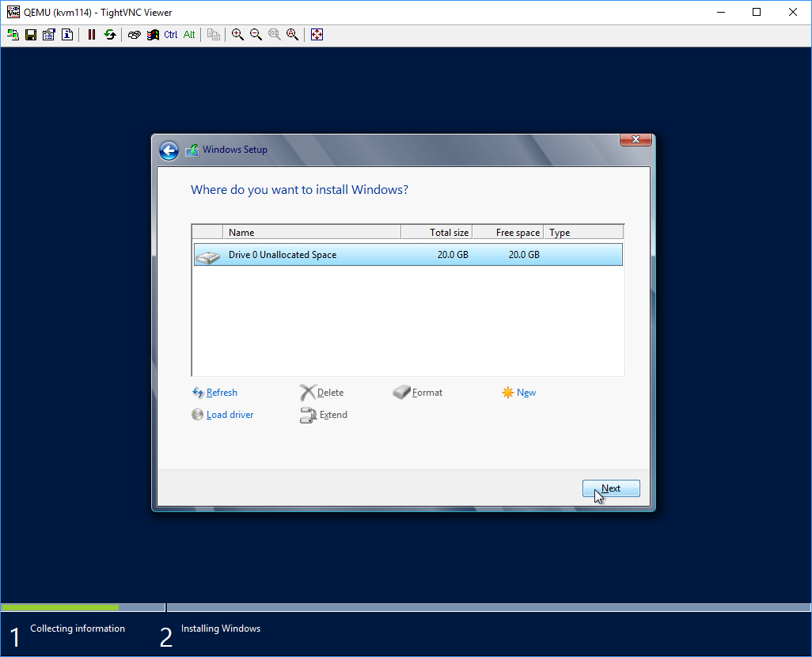Click the Extend partition icon
Screen dimensions: 812x657
[308, 415]
